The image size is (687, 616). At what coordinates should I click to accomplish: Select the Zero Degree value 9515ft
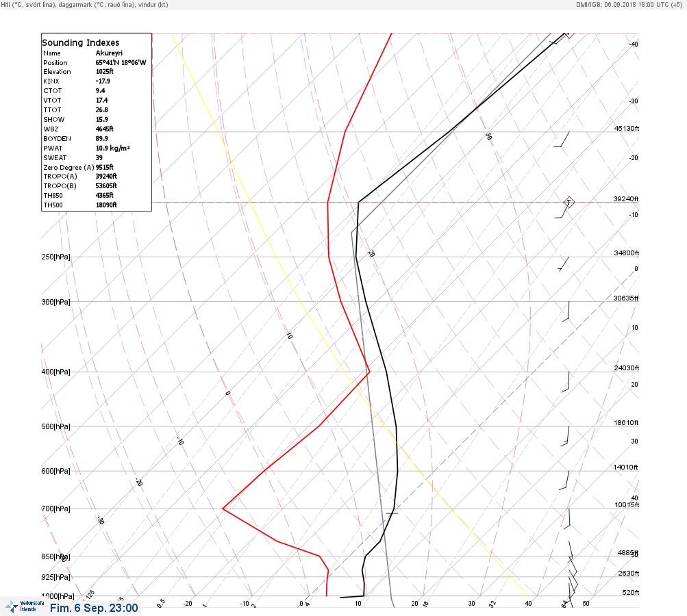tap(105, 167)
